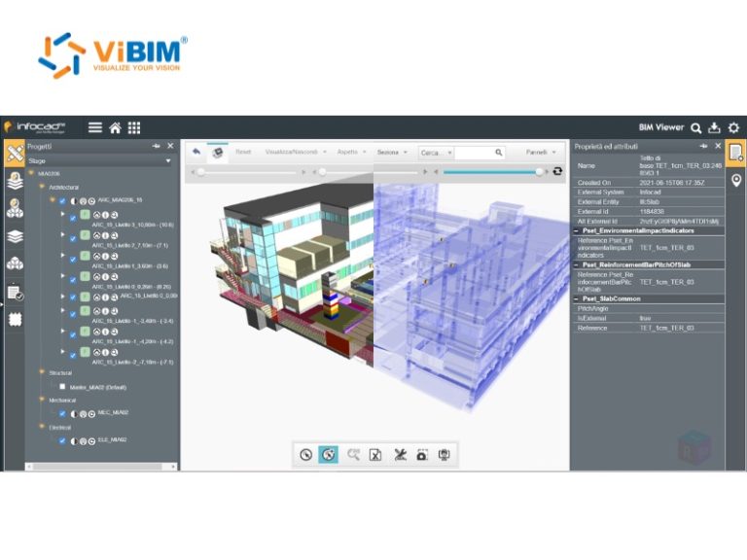Open the Cerca dropdown in toolbar
Image resolution: width=747 pixels, height=560 pixels.
(x=436, y=153)
